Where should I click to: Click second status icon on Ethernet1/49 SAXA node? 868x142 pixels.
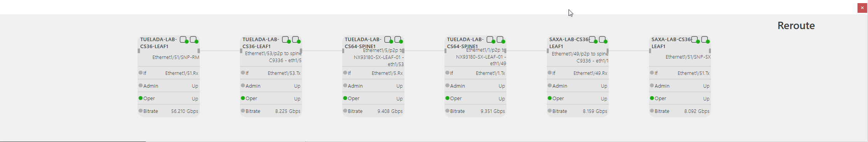(x=603, y=40)
